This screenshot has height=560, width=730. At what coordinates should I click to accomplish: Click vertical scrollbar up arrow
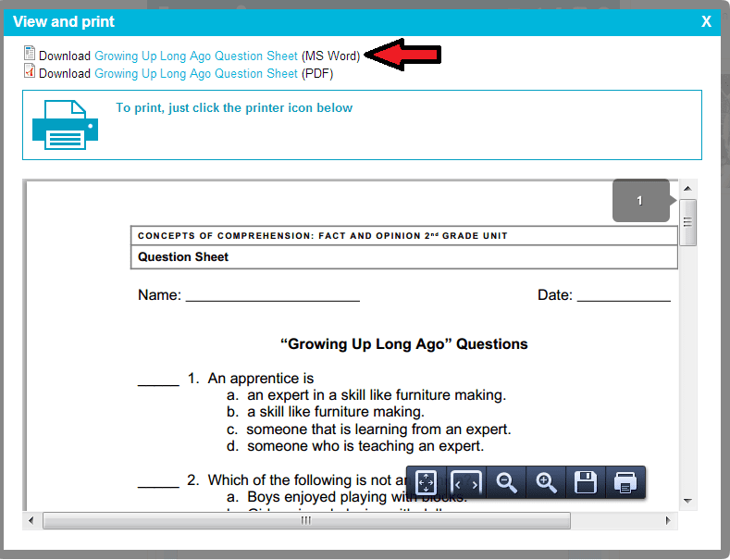(x=687, y=189)
